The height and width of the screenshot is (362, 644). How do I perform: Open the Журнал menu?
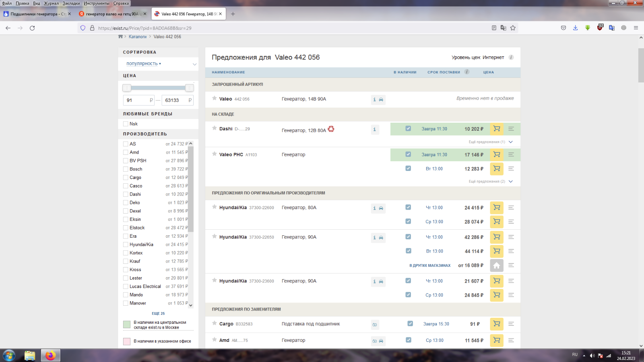[x=51, y=3]
